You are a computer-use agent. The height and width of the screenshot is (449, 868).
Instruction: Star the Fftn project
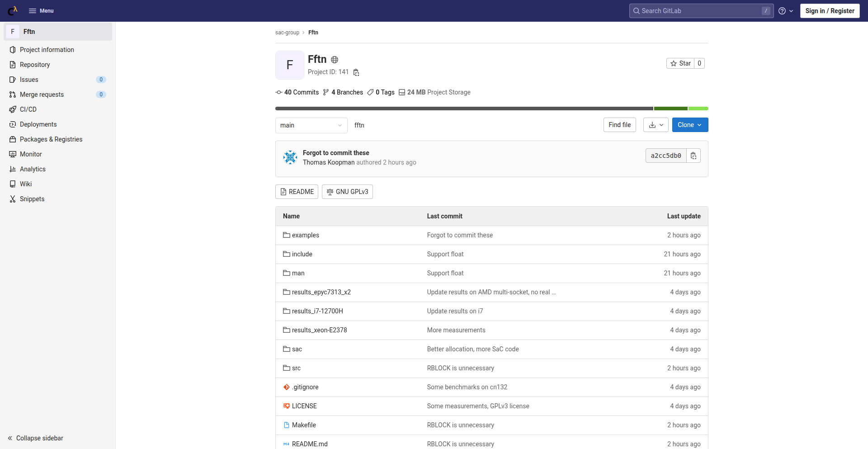[680, 63]
